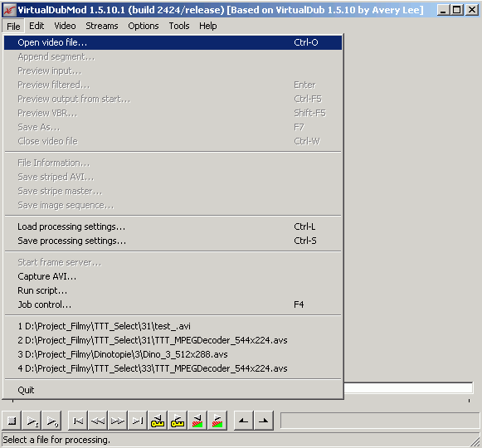Jump to end of video icon
This screenshot has height=448, width=482.
138,421
